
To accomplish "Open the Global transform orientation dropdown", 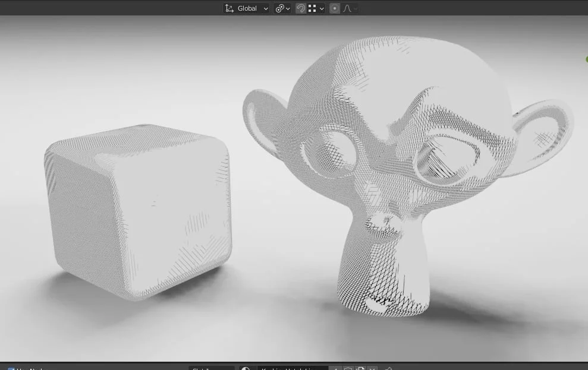I will [250, 8].
